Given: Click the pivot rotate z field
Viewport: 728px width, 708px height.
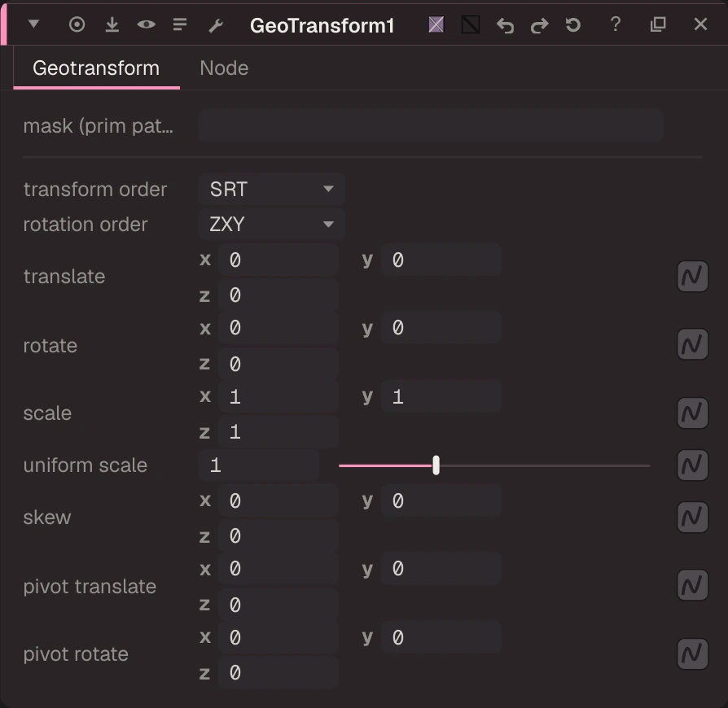Looking at the screenshot, I should pyautogui.click(x=278, y=673).
